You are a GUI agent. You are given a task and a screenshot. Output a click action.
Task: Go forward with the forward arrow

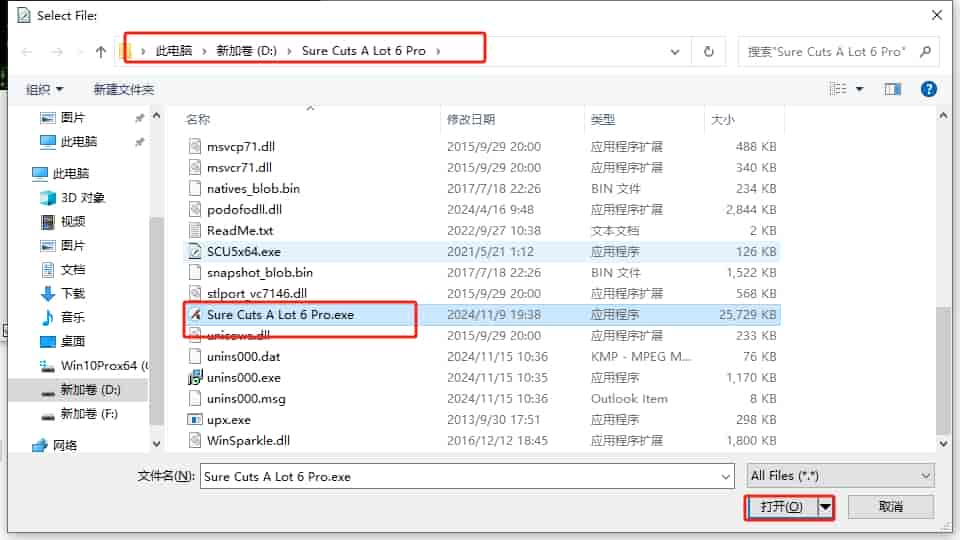point(57,52)
